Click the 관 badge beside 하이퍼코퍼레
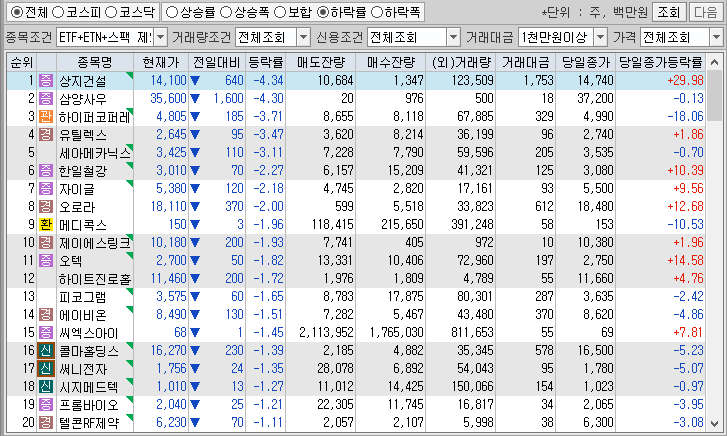 coord(46,116)
